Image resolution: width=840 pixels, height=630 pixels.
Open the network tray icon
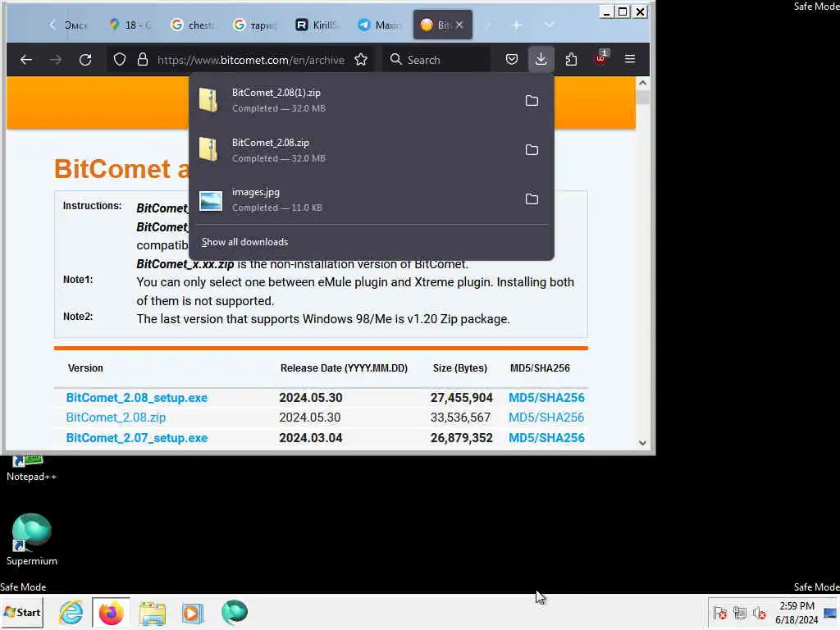point(740,613)
